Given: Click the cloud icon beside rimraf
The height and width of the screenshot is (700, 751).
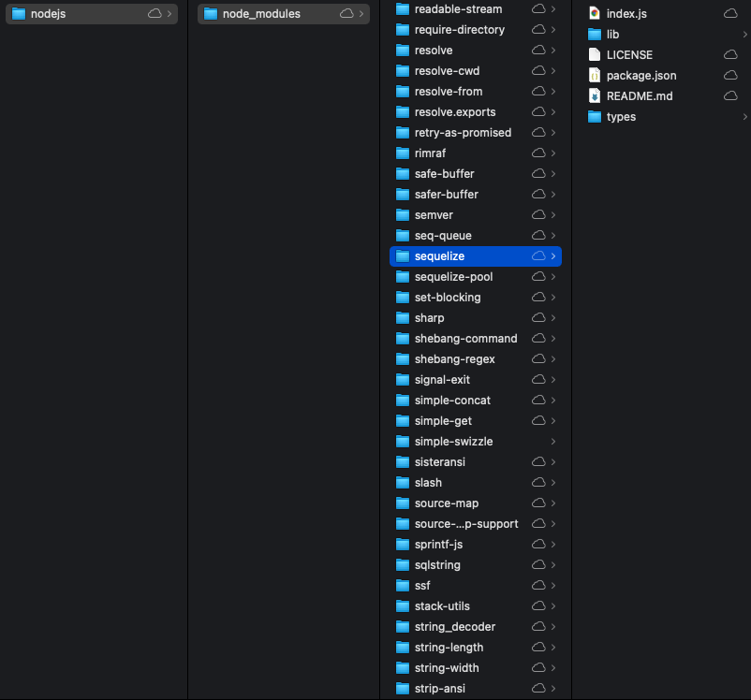Looking at the screenshot, I should [538, 153].
